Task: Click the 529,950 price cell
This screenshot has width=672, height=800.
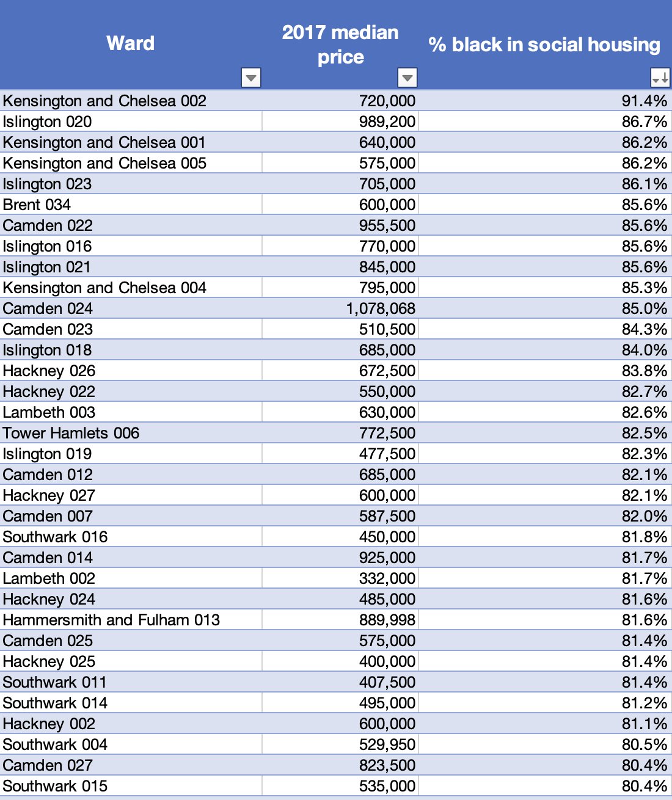Action: click(x=340, y=744)
